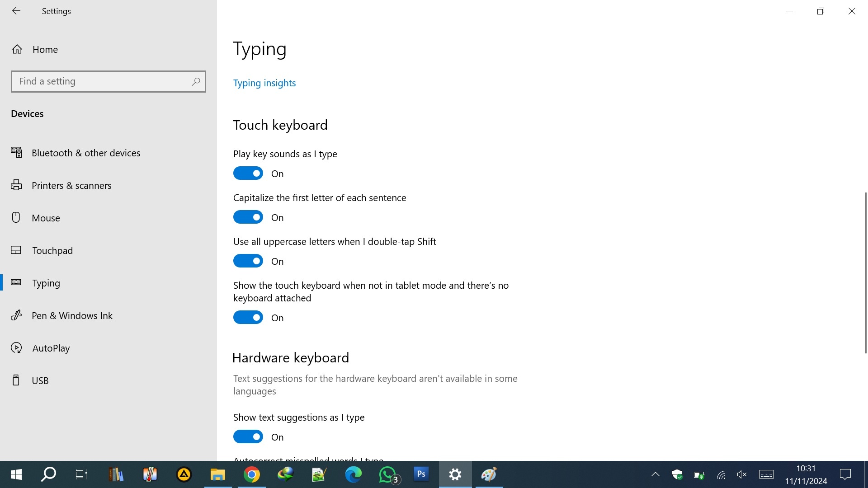Open Bluetooth & other devices page

(86, 153)
